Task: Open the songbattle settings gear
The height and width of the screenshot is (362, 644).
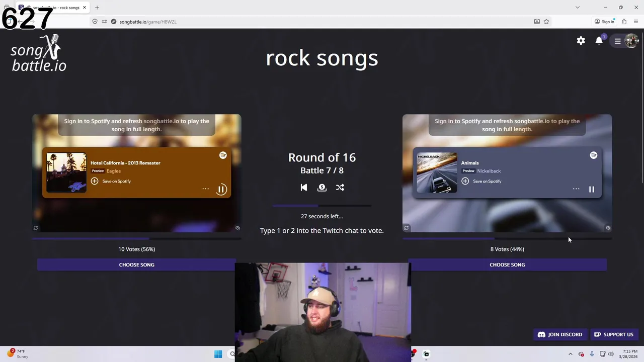Action: coord(581,41)
